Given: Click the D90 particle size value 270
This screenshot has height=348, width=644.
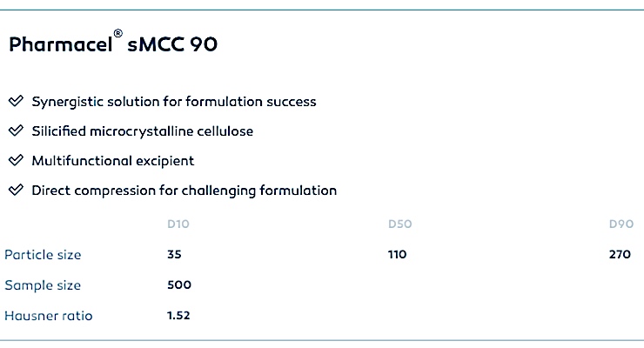Looking at the screenshot, I should click(621, 255).
